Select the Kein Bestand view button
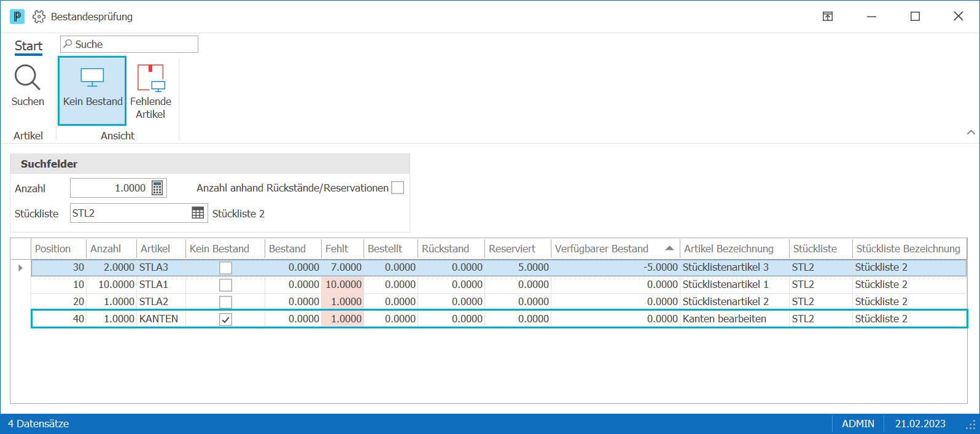980x434 pixels. click(92, 91)
